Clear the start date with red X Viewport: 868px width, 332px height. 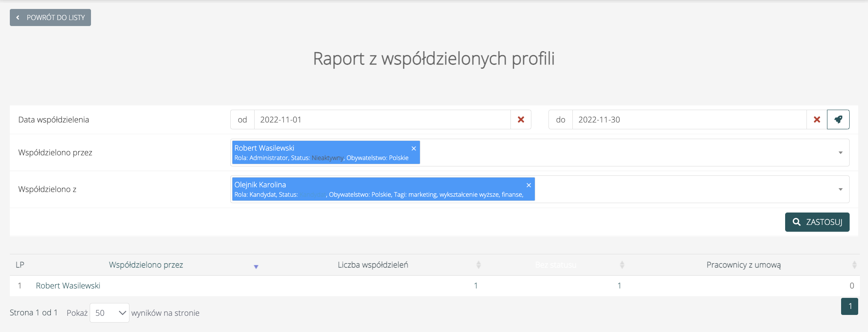coord(521,119)
